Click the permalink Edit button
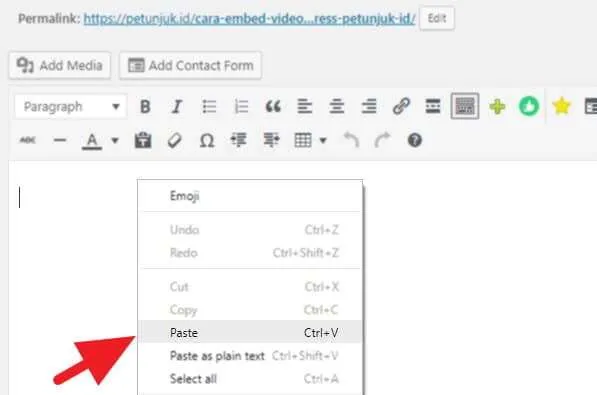This screenshot has height=395, width=597. click(437, 18)
